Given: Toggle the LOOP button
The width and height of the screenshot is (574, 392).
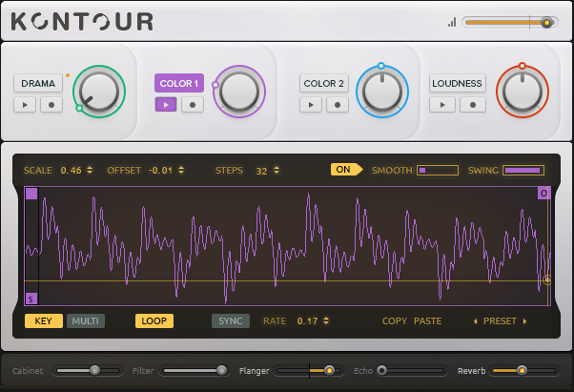Looking at the screenshot, I should click(x=154, y=321).
